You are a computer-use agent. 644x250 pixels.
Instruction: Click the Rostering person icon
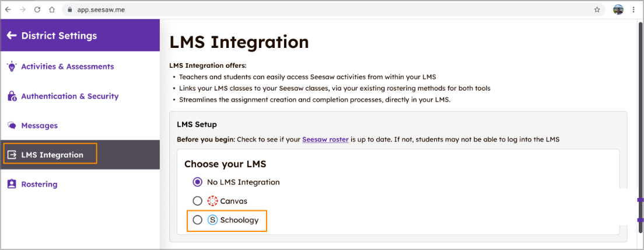[12, 184]
